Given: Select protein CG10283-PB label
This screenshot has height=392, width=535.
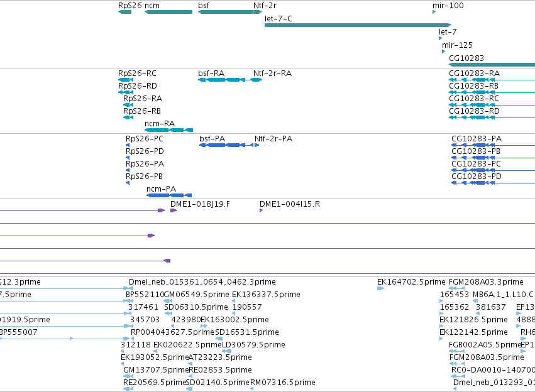Looking at the screenshot, I should (x=476, y=151).
